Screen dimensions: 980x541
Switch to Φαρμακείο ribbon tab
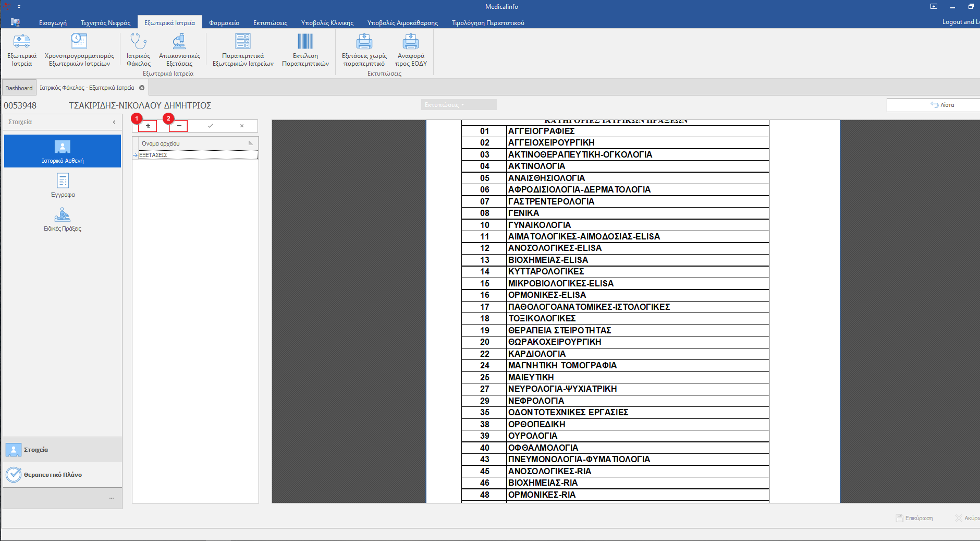pyautogui.click(x=224, y=23)
